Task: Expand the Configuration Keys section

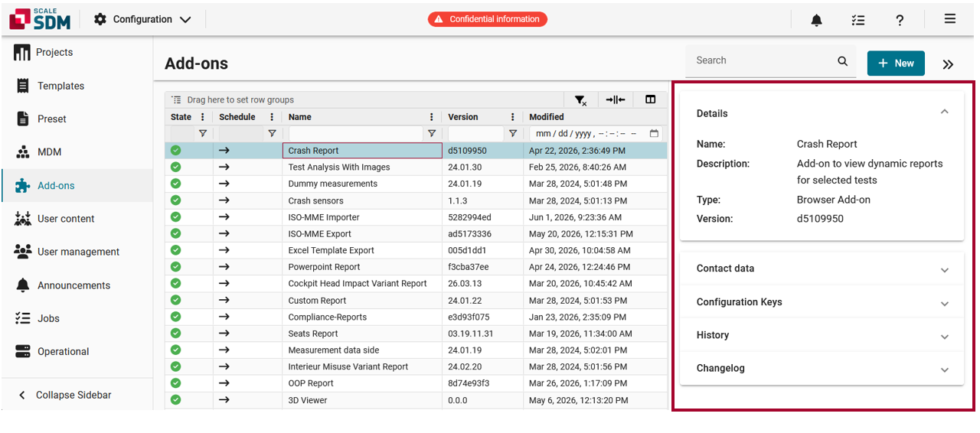Action: click(822, 302)
